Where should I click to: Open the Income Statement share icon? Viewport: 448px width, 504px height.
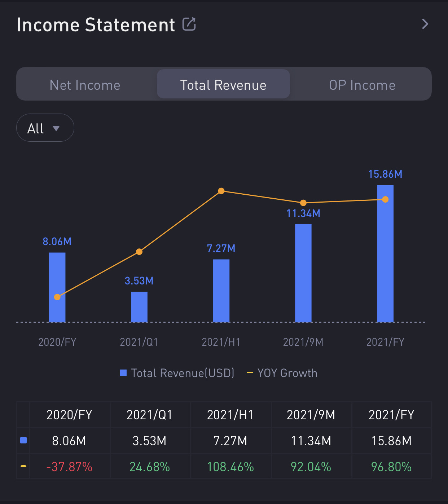coord(189,25)
